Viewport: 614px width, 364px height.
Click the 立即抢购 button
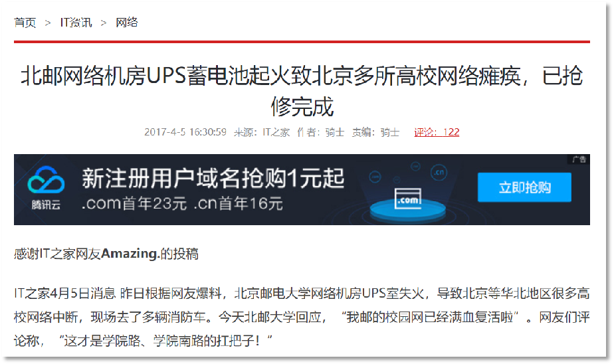click(524, 187)
